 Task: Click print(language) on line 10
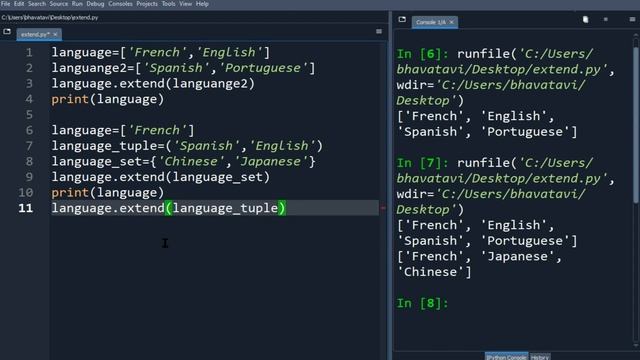tap(108, 193)
